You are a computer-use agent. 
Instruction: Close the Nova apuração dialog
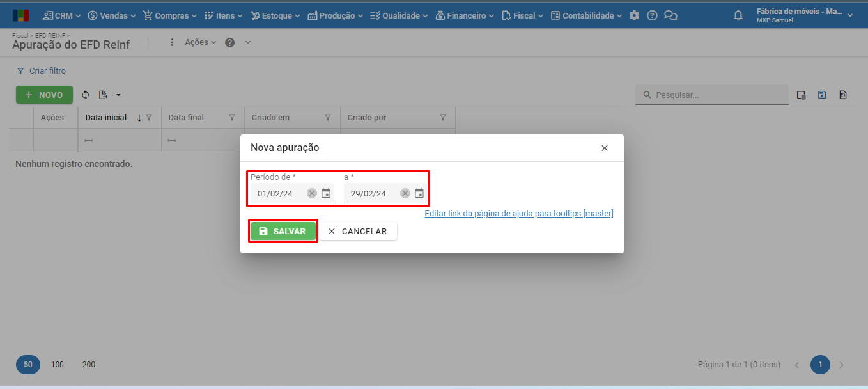(x=605, y=148)
